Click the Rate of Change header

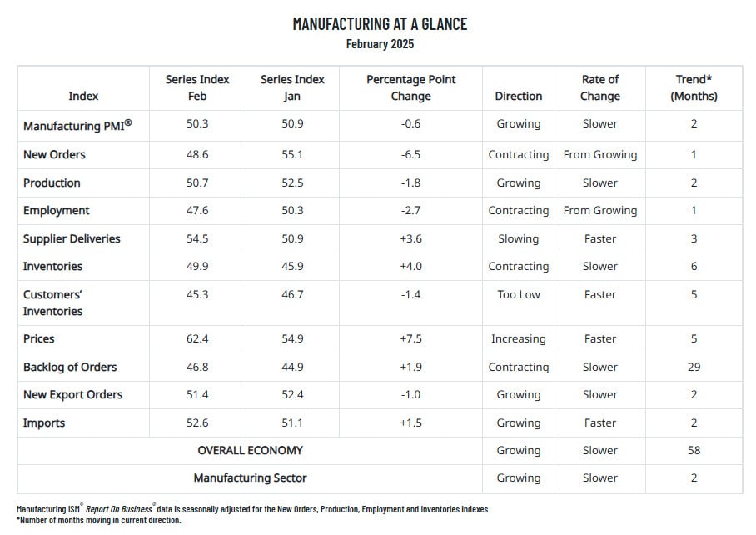pyautogui.click(x=599, y=87)
